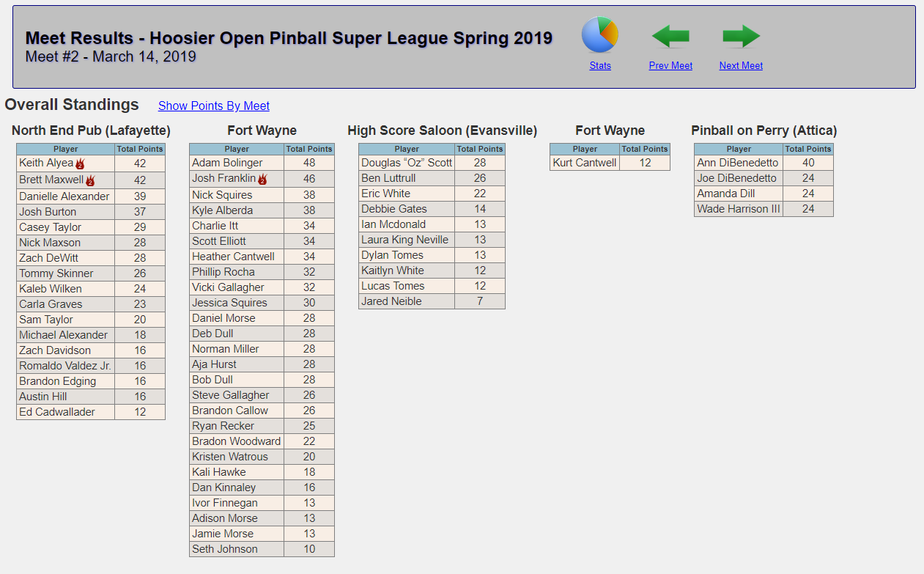
Task: Click Danielle Alexander player name
Action: [x=64, y=196]
